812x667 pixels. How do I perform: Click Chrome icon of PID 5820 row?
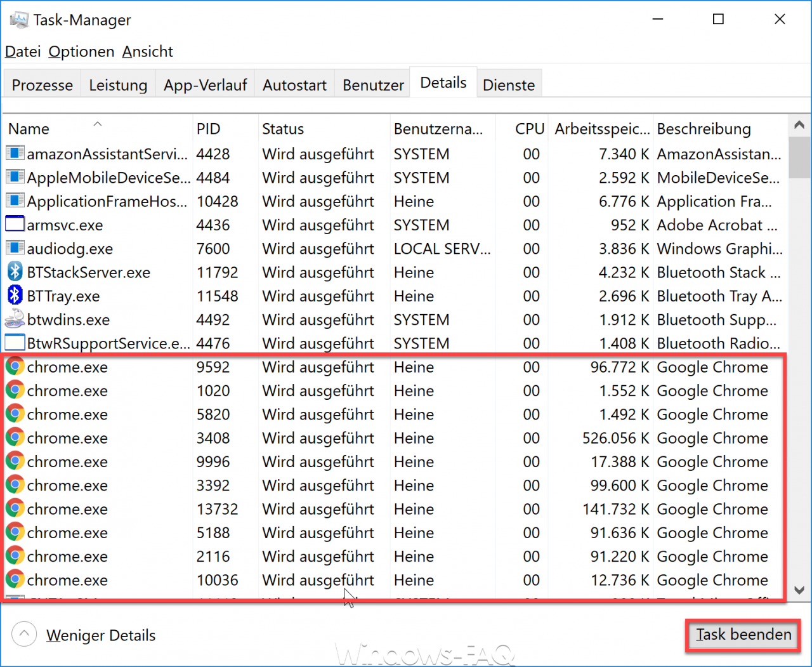15,414
